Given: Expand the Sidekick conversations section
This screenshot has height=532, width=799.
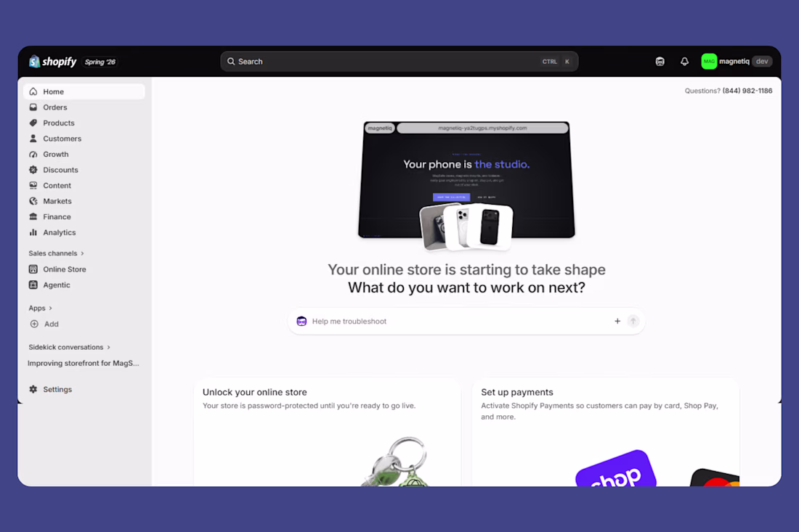Looking at the screenshot, I should pyautogui.click(x=69, y=347).
